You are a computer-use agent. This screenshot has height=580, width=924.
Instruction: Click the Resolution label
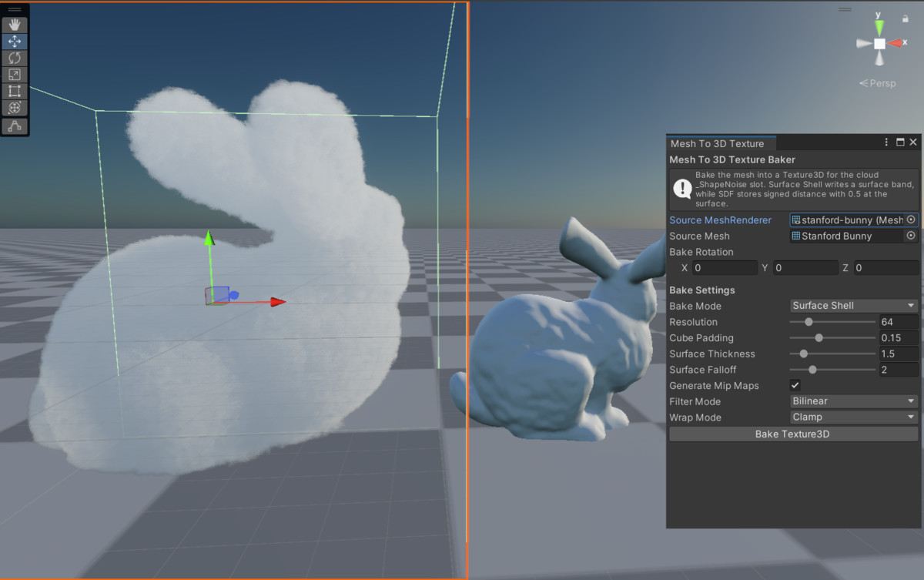[x=693, y=322]
